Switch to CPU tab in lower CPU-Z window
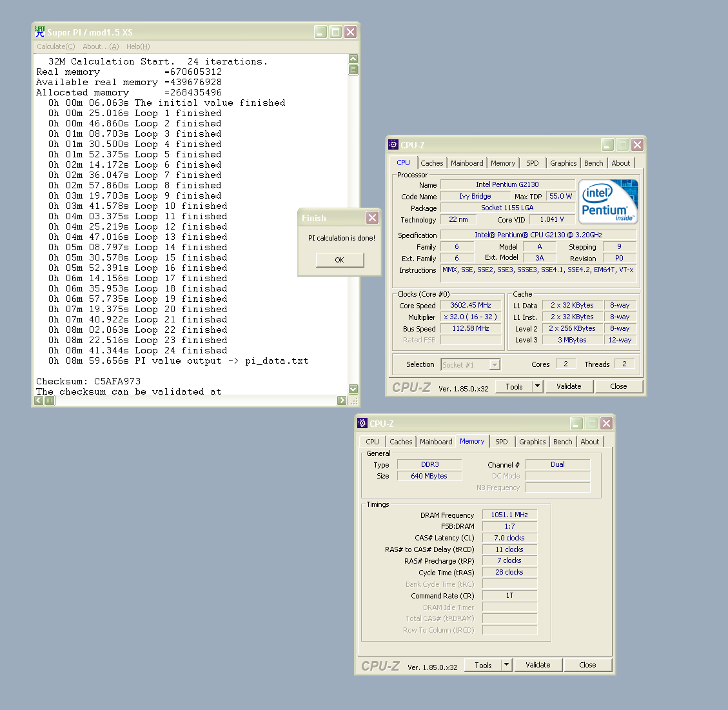This screenshot has height=710, width=728. pos(372,442)
